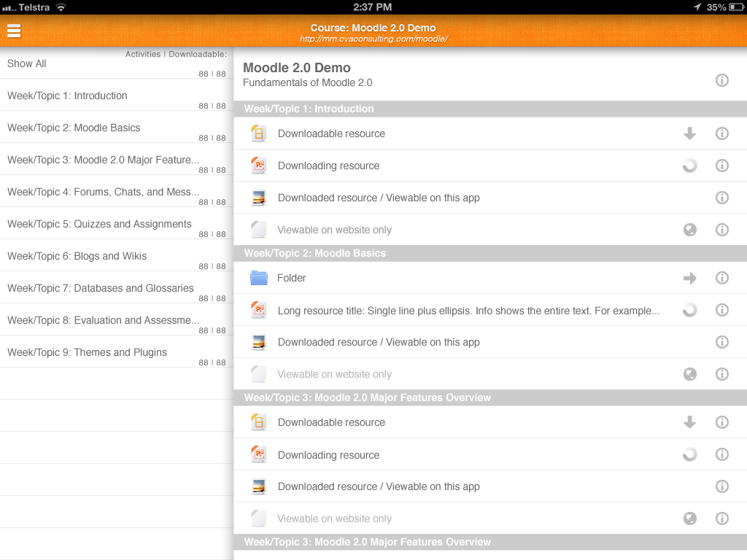Download the Topic 3 Downloadable resource via the arrow
Image resolution: width=747 pixels, height=560 pixels.
[689, 422]
